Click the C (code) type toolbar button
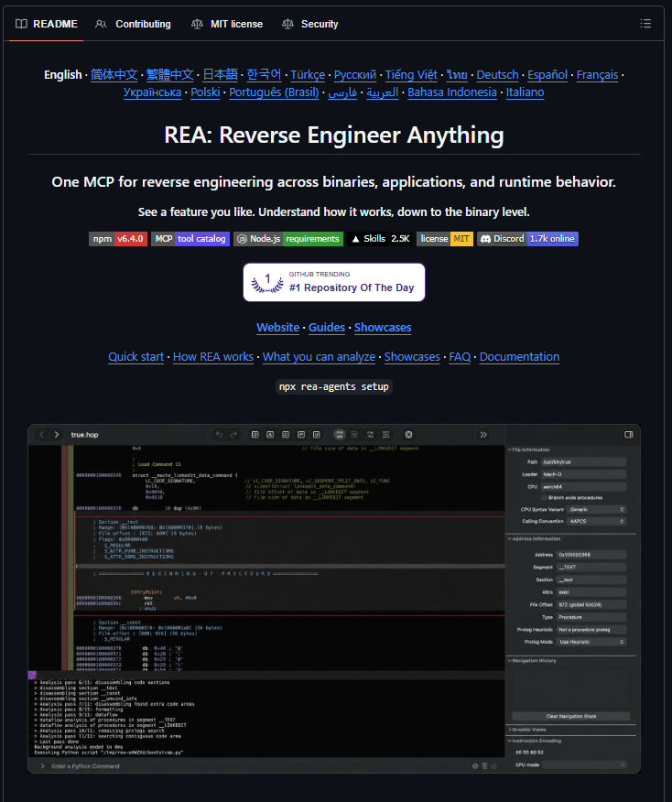Image resolution: width=672 pixels, height=802 pixels. click(286, 435)
